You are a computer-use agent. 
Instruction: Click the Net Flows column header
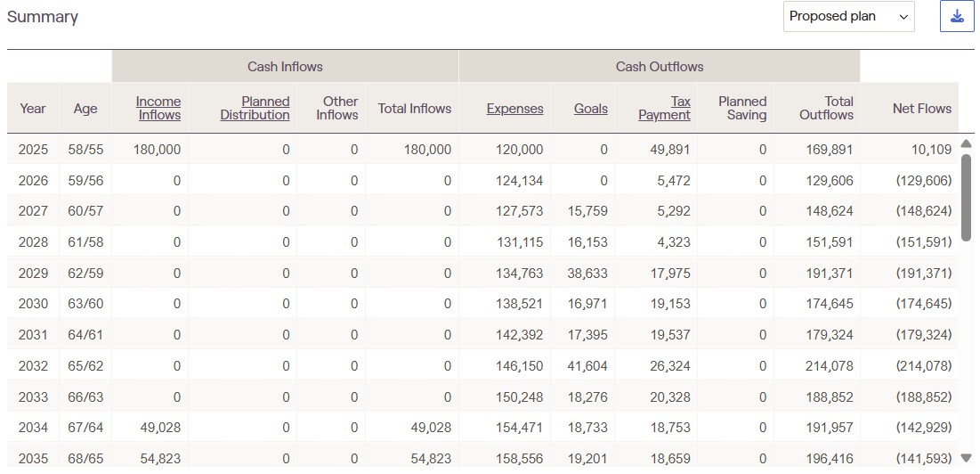(x=921, y=109)
